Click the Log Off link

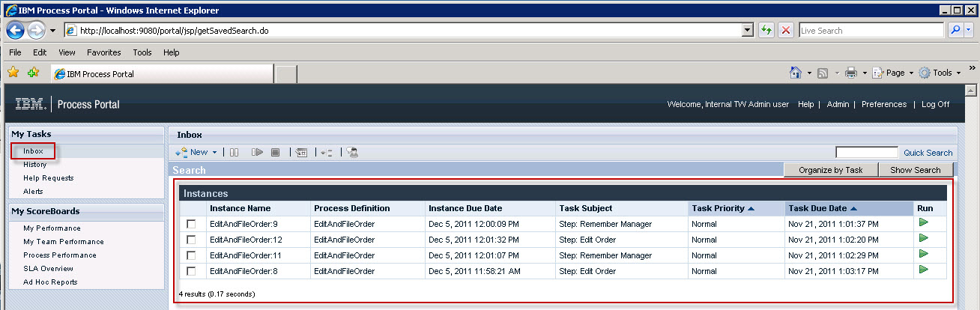tap(935, 104)
